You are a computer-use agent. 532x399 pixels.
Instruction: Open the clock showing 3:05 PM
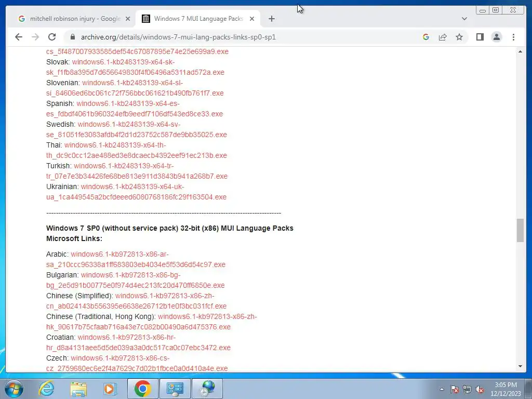click(x=506, y=389)
